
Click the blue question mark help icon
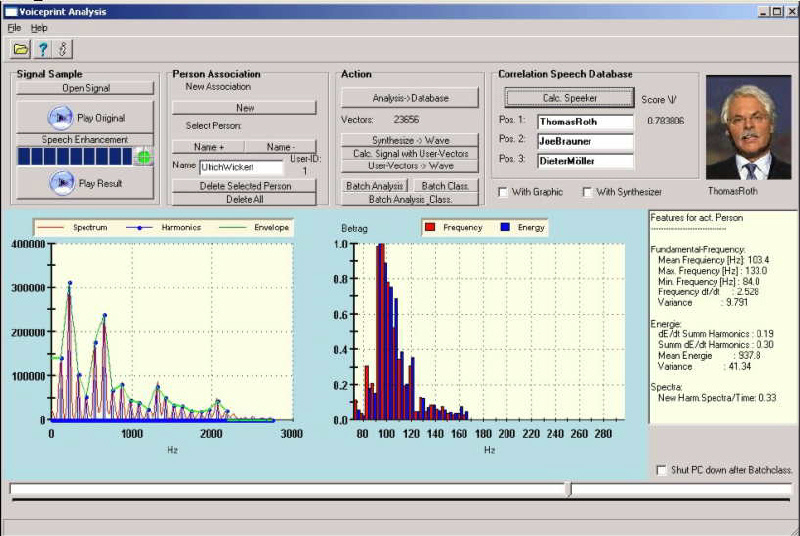pos(43,49)
